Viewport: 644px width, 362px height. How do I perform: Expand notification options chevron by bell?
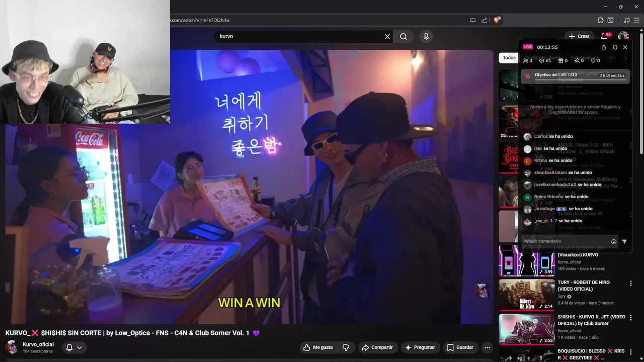(x=79, y=347)
